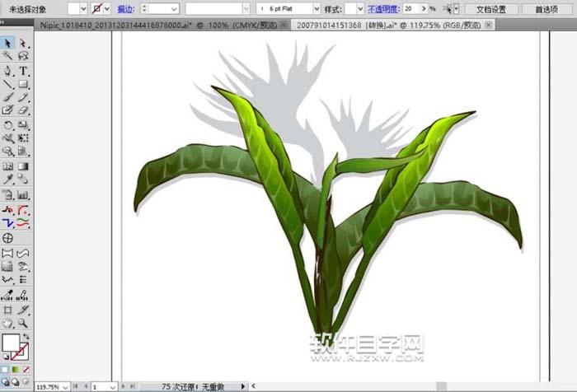Swap fill and stroke colors

pyautogui.click(x=28, y=335)
